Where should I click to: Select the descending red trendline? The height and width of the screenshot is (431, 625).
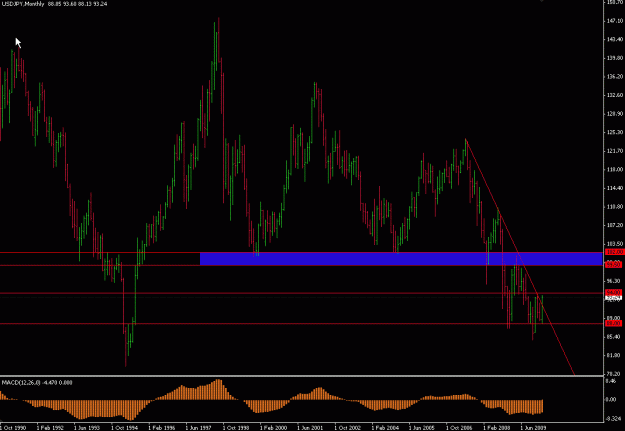point(520,257)
